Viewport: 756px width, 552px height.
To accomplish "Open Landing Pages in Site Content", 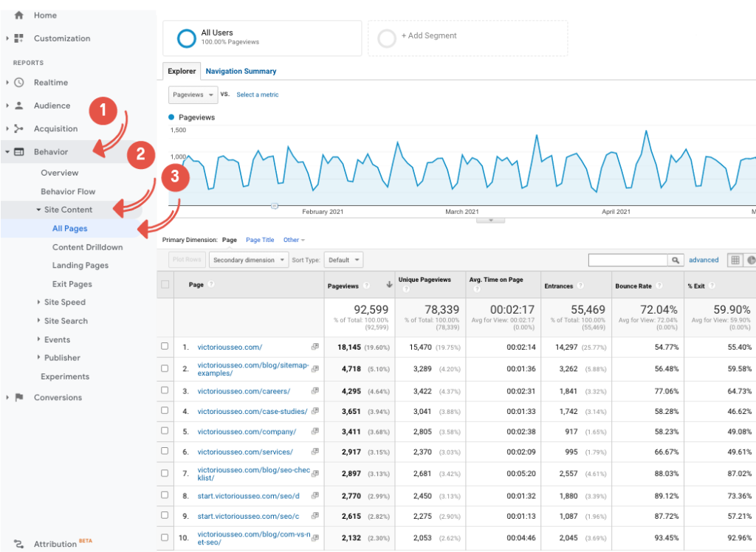I will pos(80,266).
